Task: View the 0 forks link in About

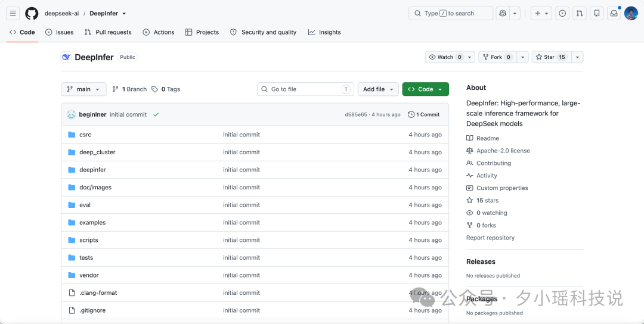Action: 487,225
